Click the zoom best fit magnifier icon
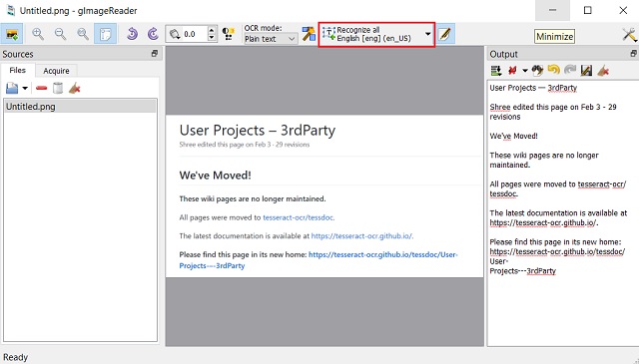This screenshot has width=639, height=364. [x=83, y=34]
